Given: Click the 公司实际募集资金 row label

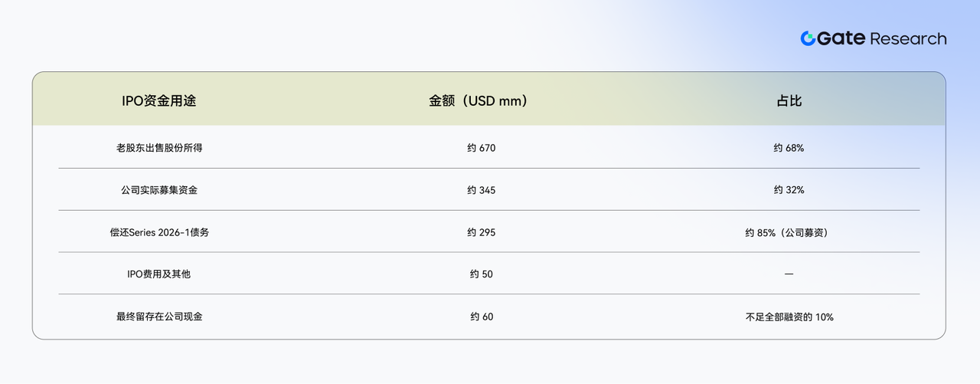Looking at the screenshot, I should pyautogui.click(x=159, y=190).
